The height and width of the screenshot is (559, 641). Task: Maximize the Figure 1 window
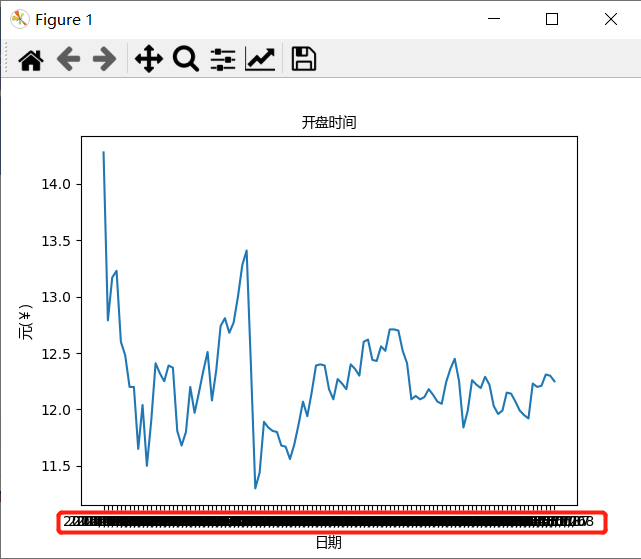click(x=552, y=19)
